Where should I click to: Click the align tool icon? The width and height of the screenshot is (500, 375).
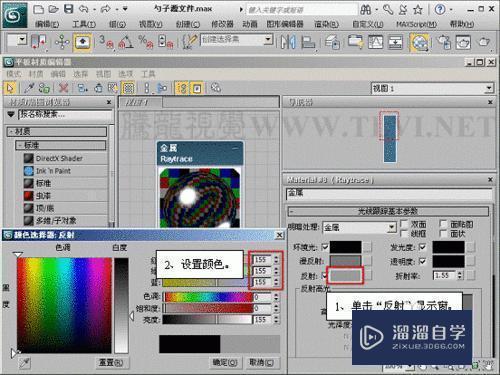308,42
